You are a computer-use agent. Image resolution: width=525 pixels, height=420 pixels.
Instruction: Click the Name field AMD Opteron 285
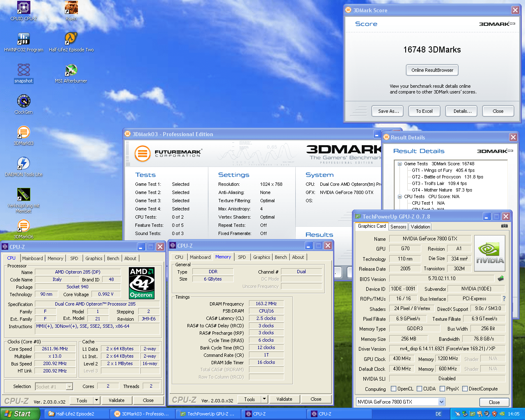click(x=78, y=272)
